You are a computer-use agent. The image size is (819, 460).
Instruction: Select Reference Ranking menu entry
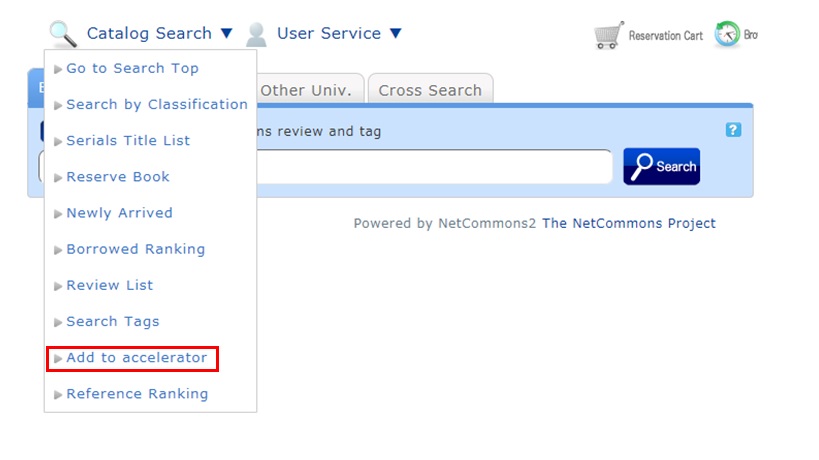pos(137,394)
